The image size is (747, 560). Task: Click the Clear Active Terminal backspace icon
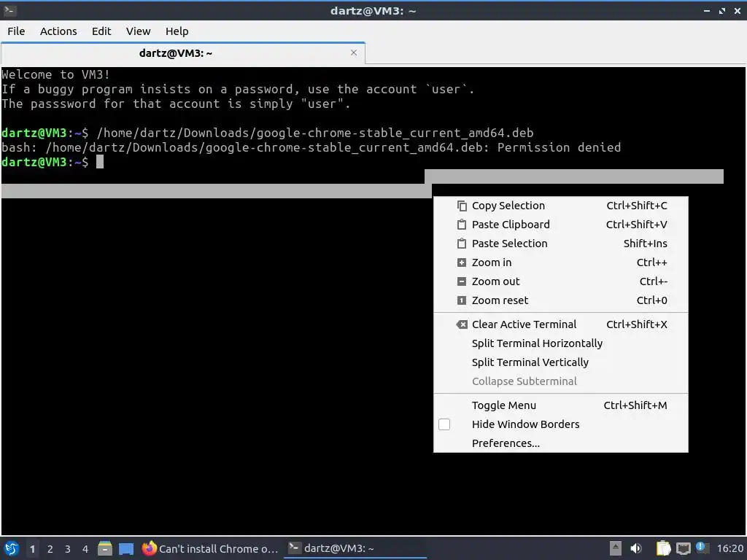(462, 324)
